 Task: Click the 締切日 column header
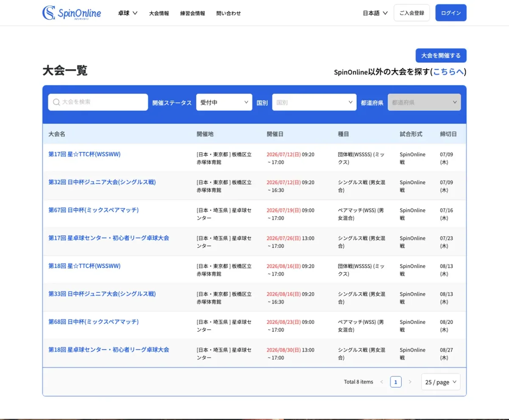pyautogui.click(x=448, y=134)
